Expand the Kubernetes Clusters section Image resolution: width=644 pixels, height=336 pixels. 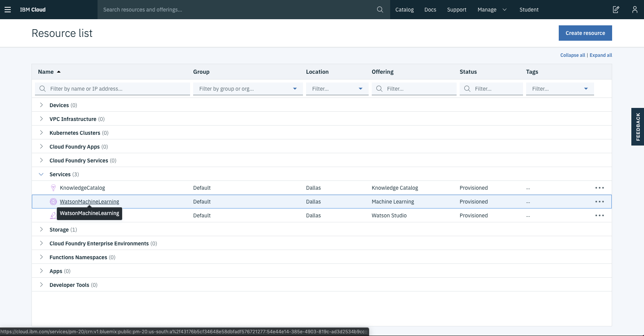tap(41, 132)
